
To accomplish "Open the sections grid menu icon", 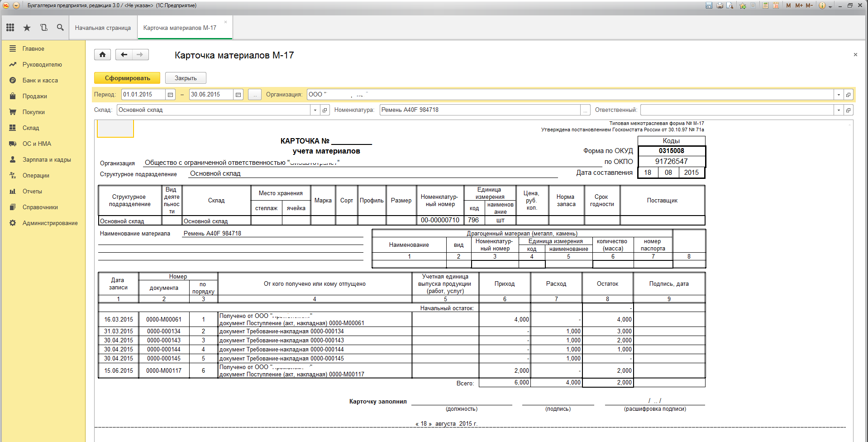I will pyautogui.click(x=10, y=28).
